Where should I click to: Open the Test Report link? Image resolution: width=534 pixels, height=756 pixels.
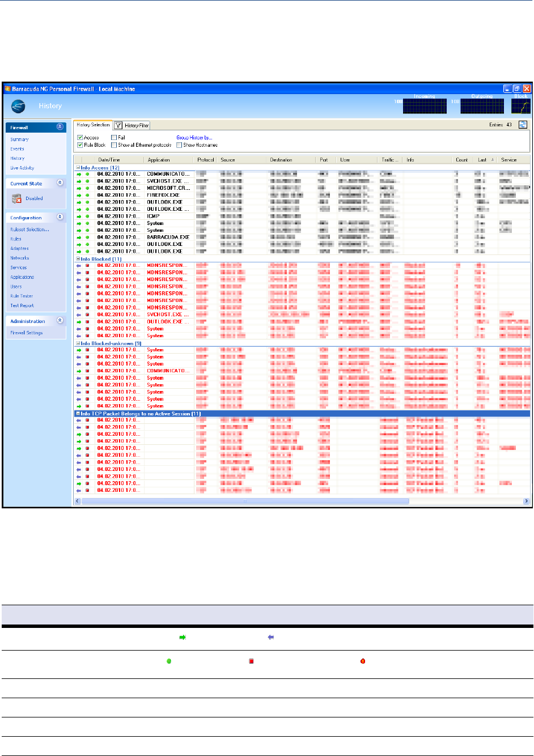(x=22, y=306)
